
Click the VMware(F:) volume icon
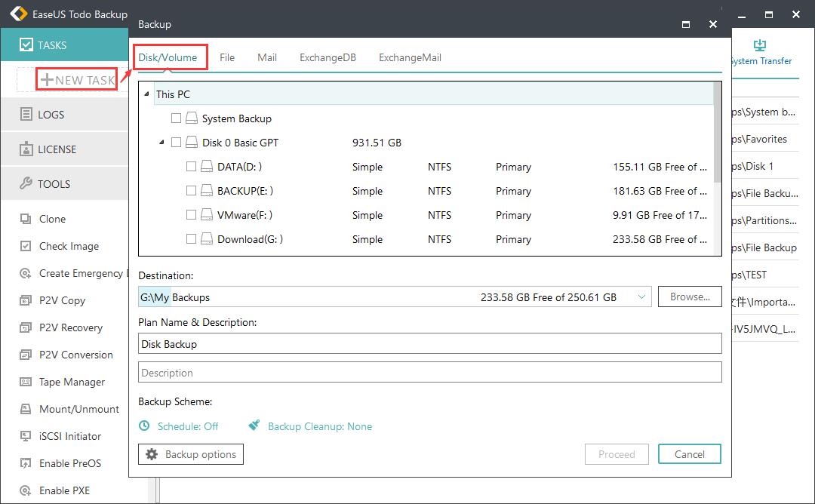pyautogui.click(x=207, y=214)
